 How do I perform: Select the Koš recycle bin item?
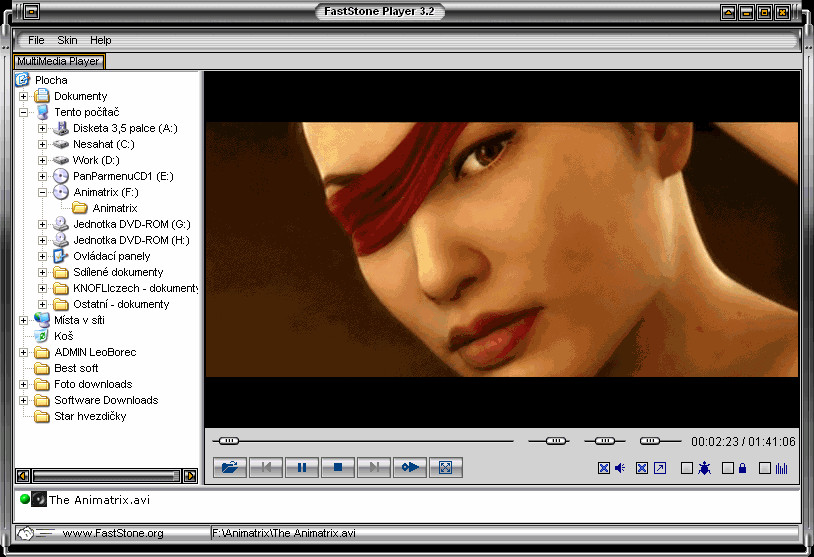[x=63, y=336]
